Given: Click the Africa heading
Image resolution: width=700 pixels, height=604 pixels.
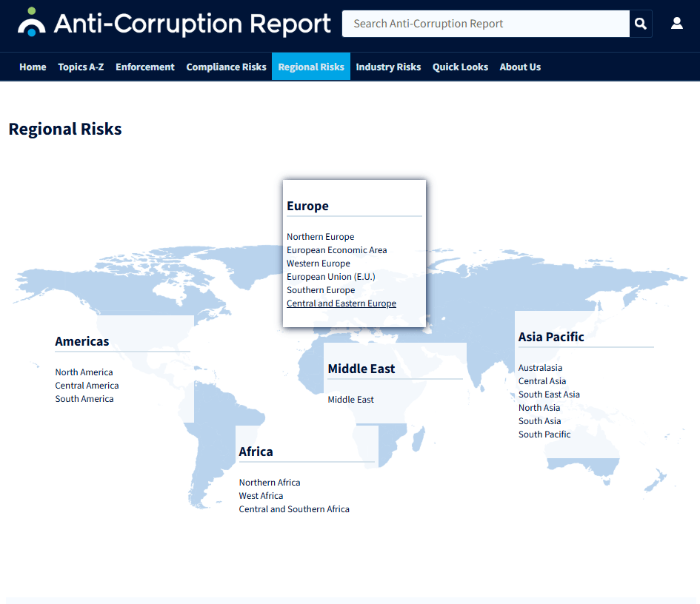Looking at the screenshot, I should coord(256,452).
